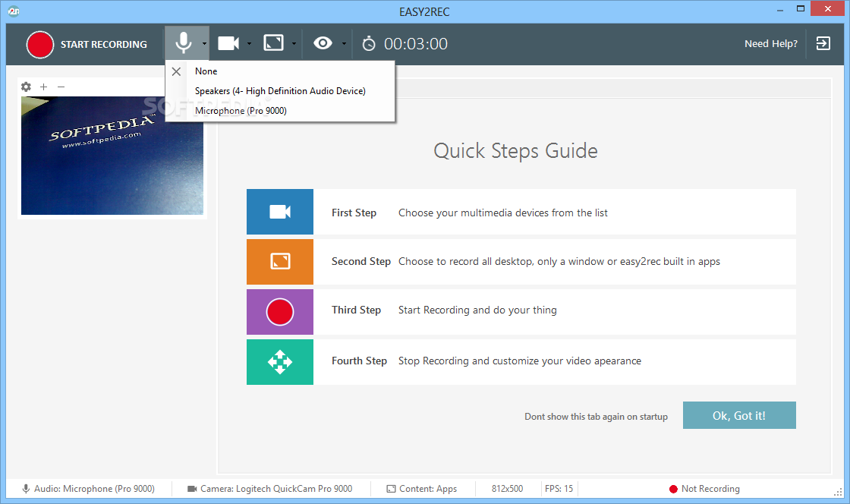850x504 pixels.
Task: Click the 812x500 resolution value
Action: click(x=508, y=489)
